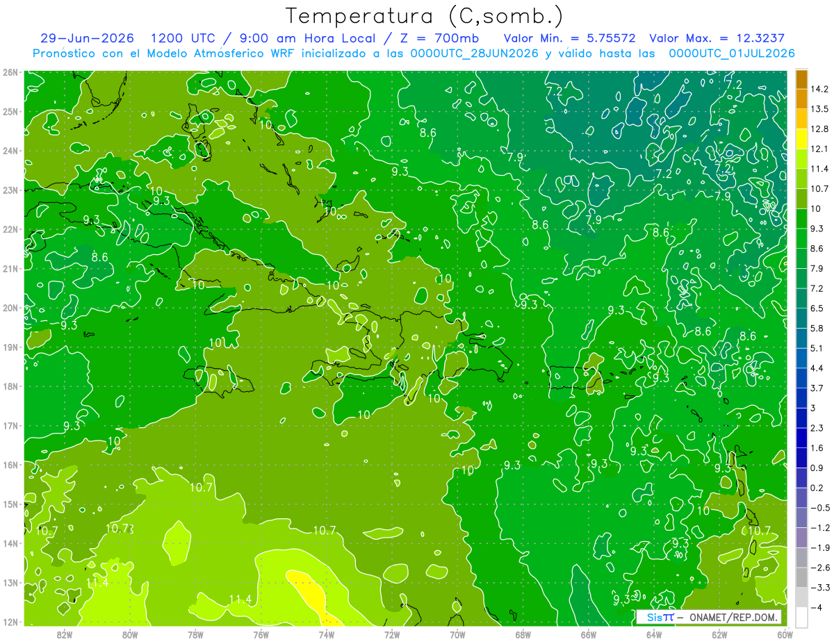This screenshot has width=834, height=644.
Task: Click the '4.4' label on the color scale
Action: coord(818,368)
